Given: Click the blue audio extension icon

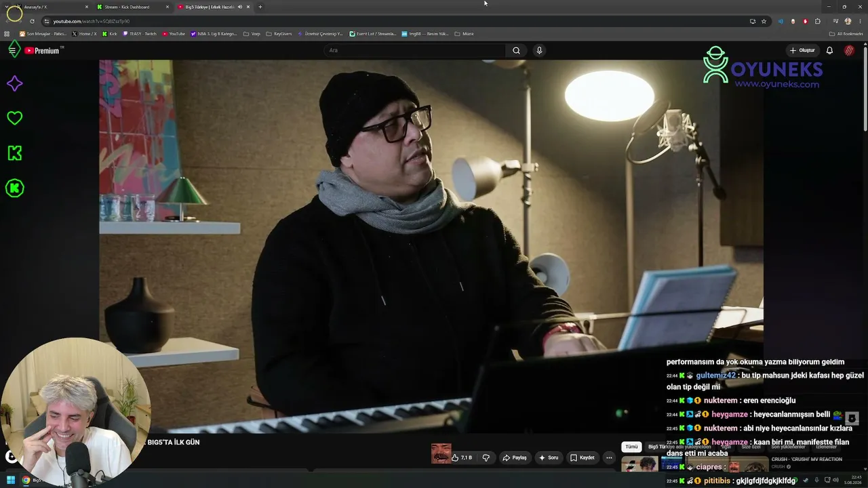Looking at the screenshot, I should (x=781, y=21).
